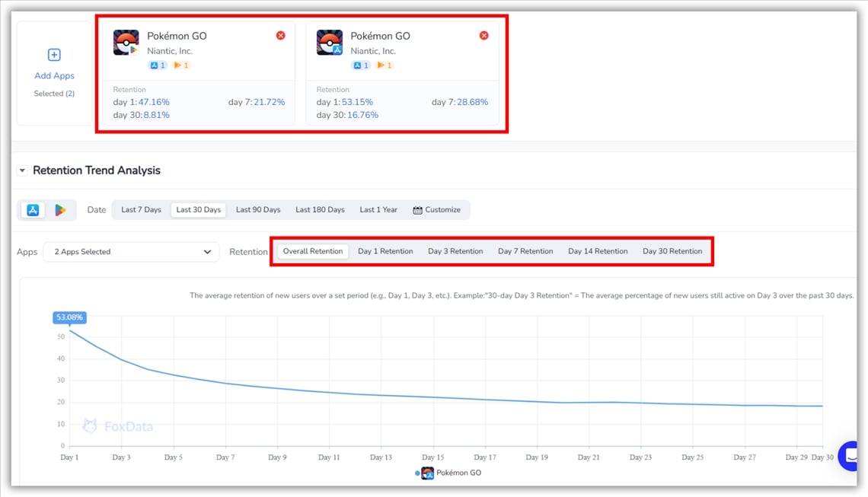The width and height of the screenshot is (868, 497).
Task: Pick the Last 1 Year date range
Action: (x=378, y=210)
